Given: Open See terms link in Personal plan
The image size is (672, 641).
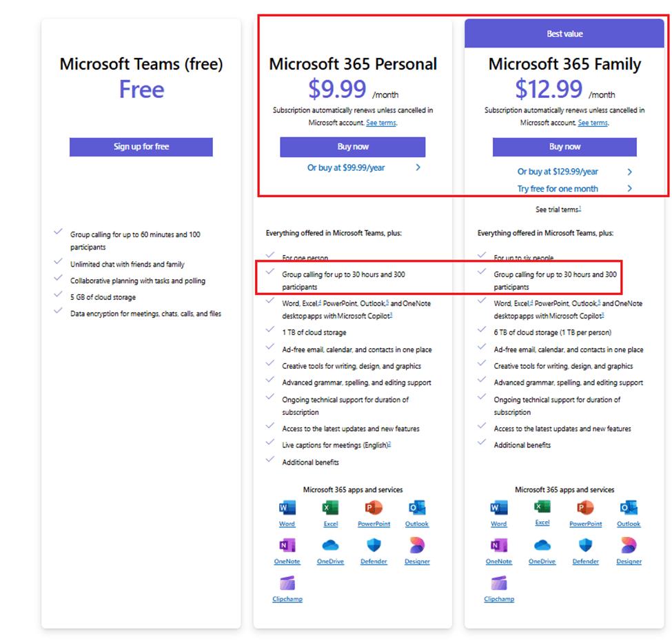Looking at the screenshot, I should (x=381, y=123).
